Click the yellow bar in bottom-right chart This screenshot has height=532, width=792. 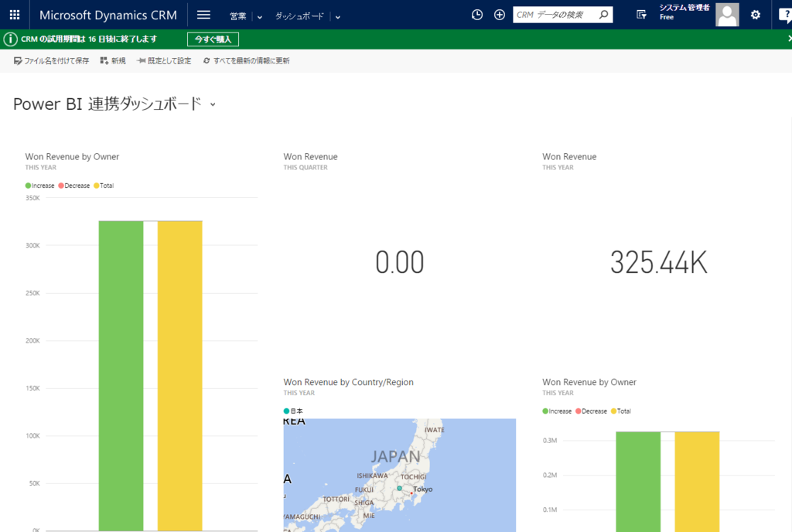click(x=697, y=482)
